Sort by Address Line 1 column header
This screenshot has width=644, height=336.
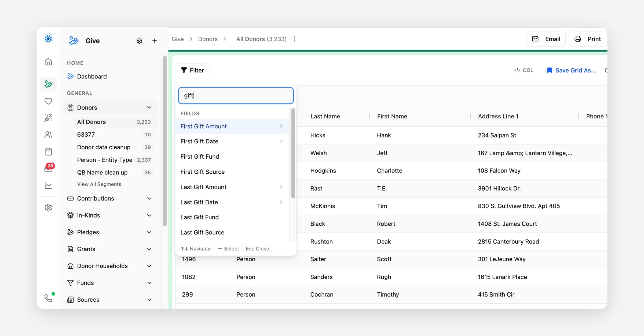[x=498, y=116]
